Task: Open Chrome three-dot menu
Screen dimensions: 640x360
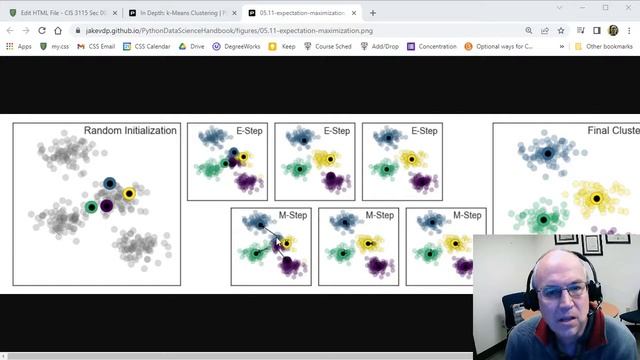Action: [629, 31]
